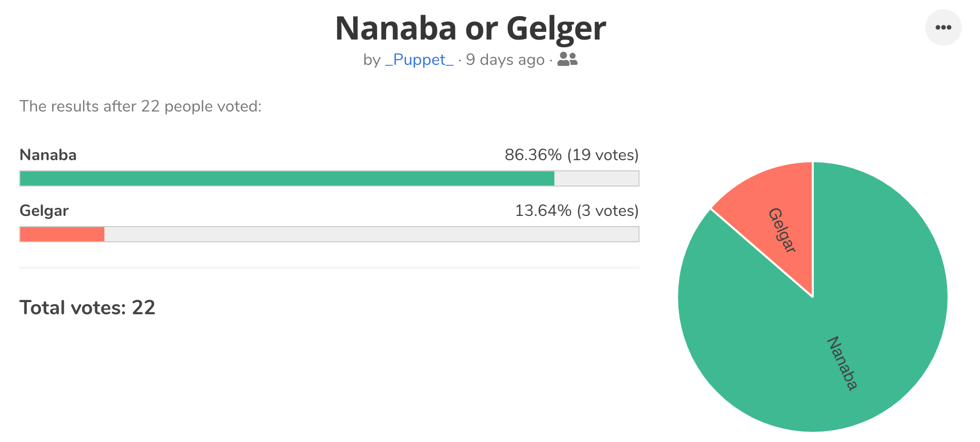Click the unfilled part of Nanaba bar
This screenshot has width=980, height=442.
coord(596,178)
